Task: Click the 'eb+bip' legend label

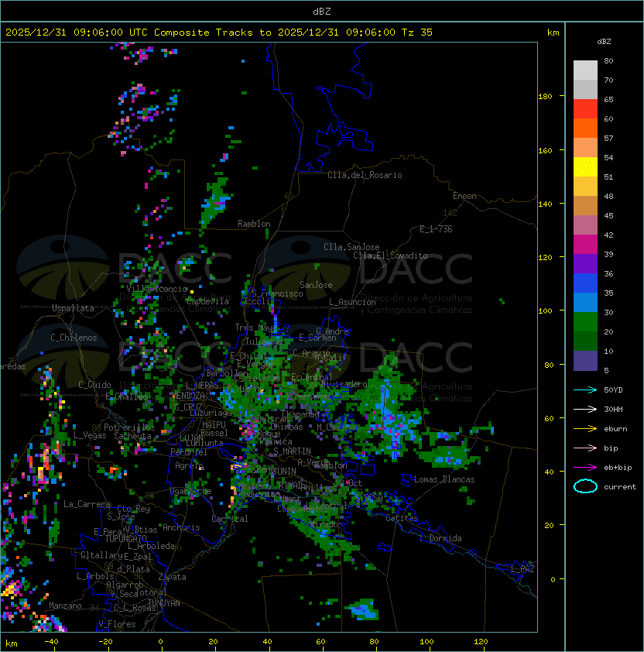Action: click(618, 468)
